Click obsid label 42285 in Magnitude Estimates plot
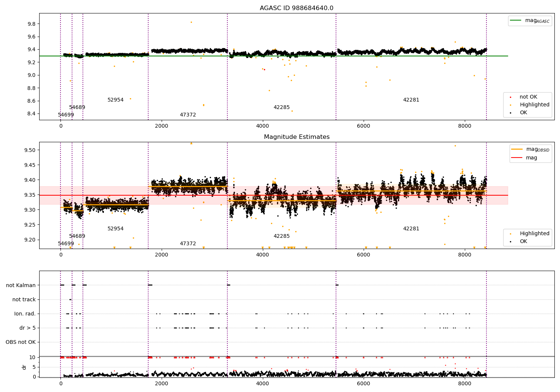Viewport: 560px width, 392px height. 281,236
